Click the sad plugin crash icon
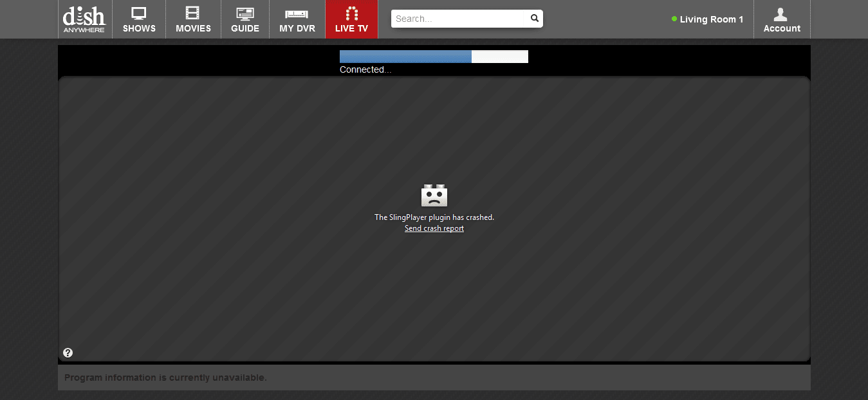 pos(434,195)
